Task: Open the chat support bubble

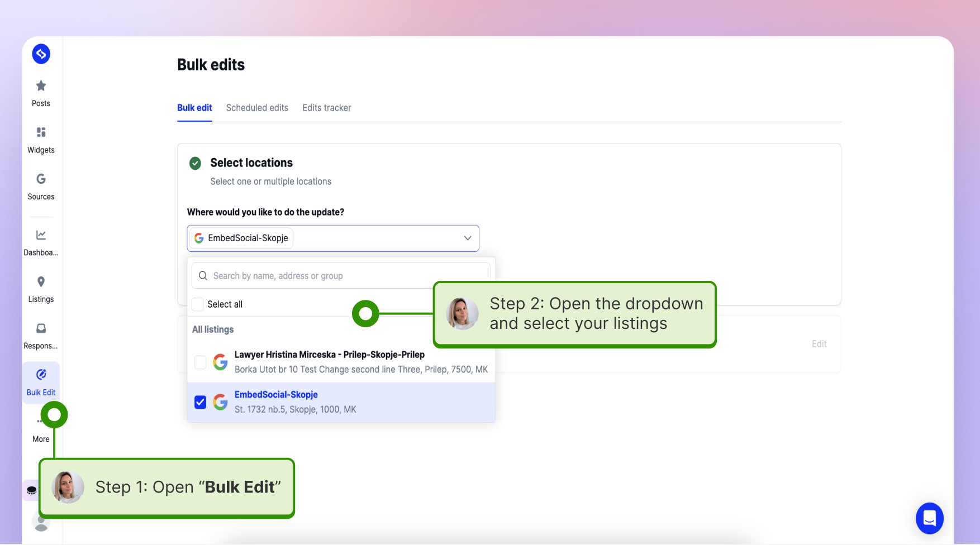Action: [929, 518]
